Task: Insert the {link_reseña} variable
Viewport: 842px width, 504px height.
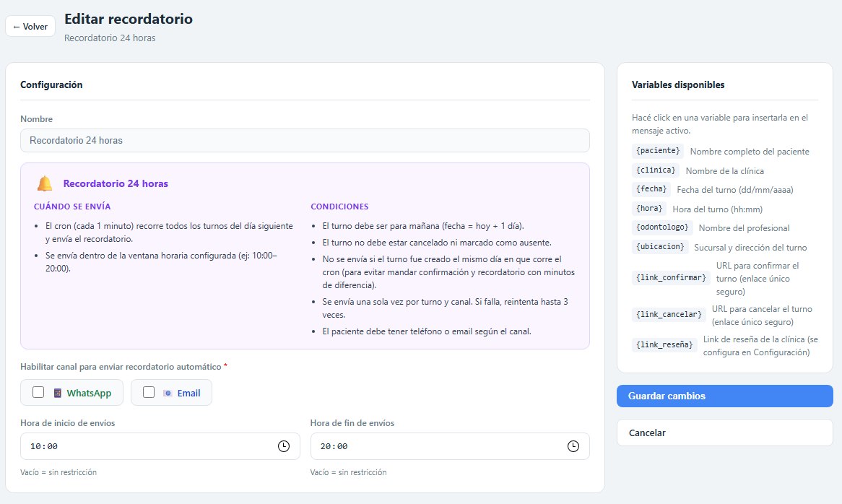Action: (664, 344)
